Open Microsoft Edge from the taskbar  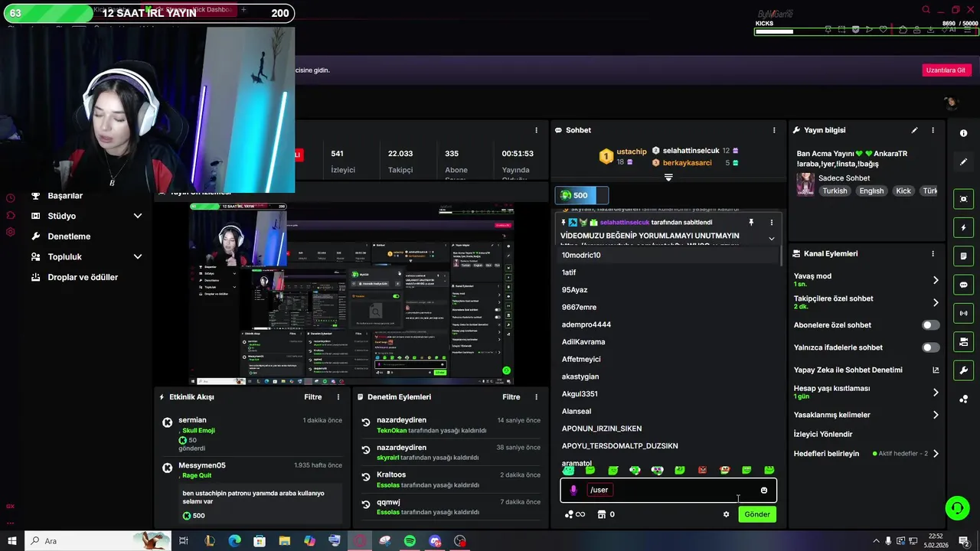pyautogui.click(x=234, y=541)
